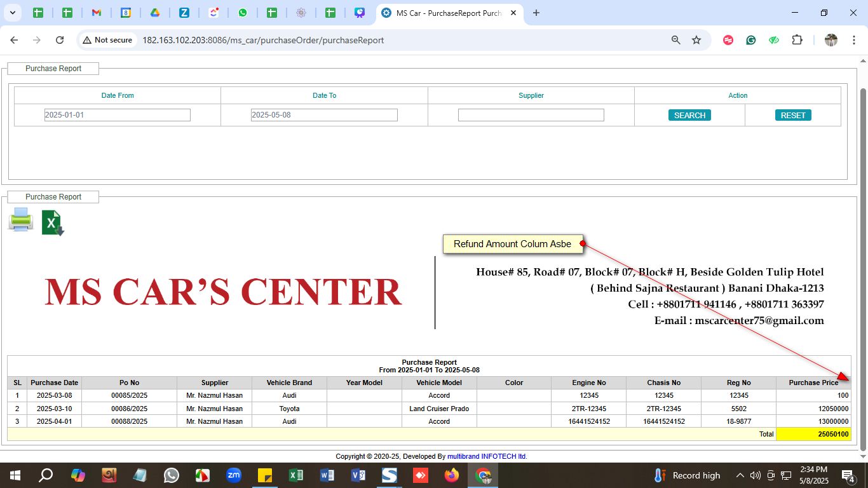The image size is (868, 488).
Task: Click Reg No cell 18-9877
Action: (738, 421)
